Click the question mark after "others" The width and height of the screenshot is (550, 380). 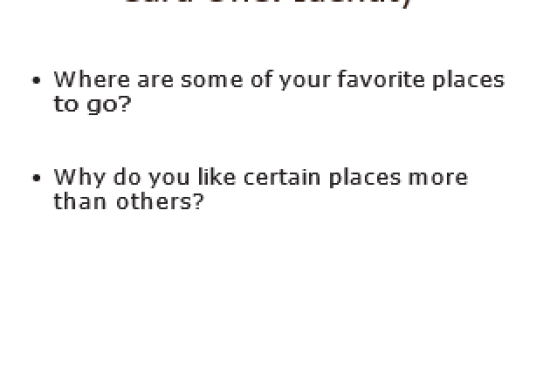coord(198,201)
